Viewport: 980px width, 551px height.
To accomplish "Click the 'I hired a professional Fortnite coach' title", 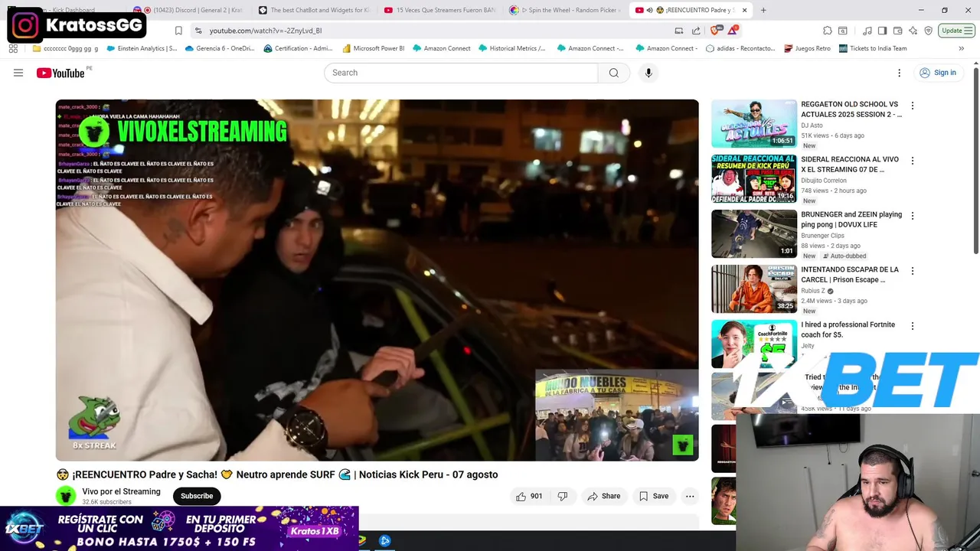I will click(848, 330).
